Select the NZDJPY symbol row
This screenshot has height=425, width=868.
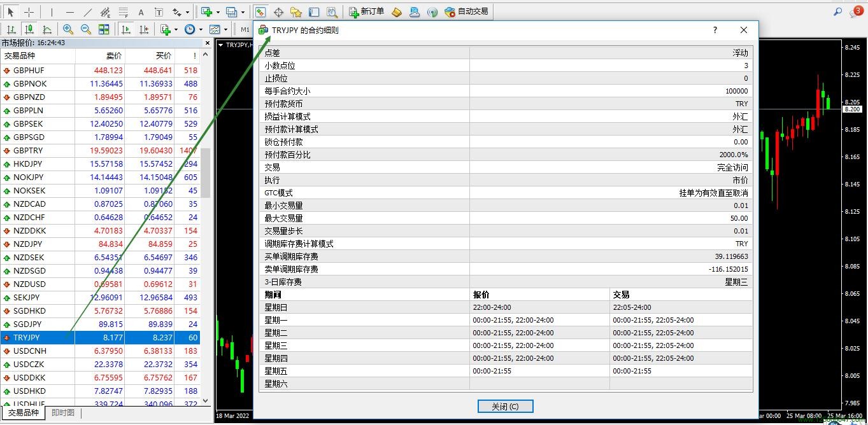pyautogui.click(x=101, y=244)
